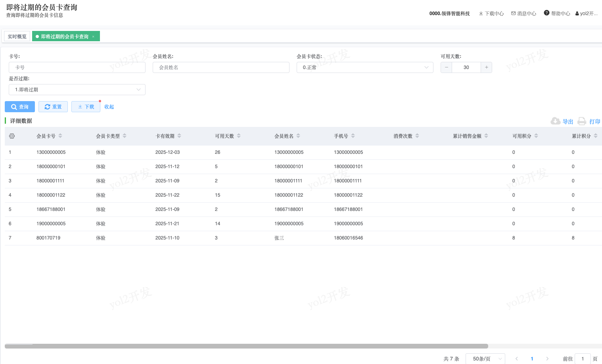Viewport: 602px width, 364px height.
Task: Click the go-to page number field
Action: [x=583, y=359]
